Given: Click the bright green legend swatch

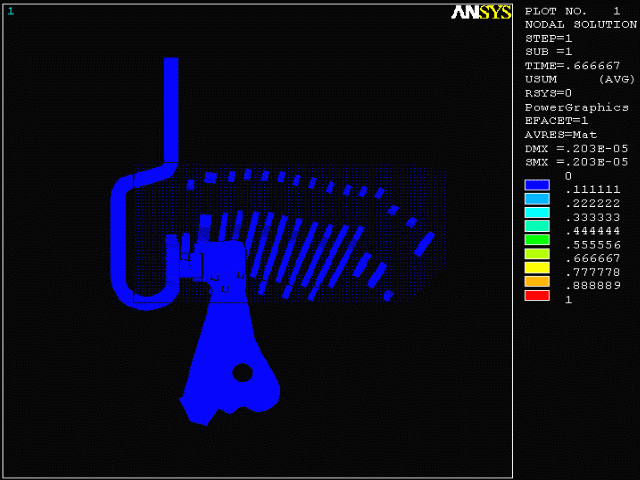Looking at the screenshot, I should pos(538,240).
